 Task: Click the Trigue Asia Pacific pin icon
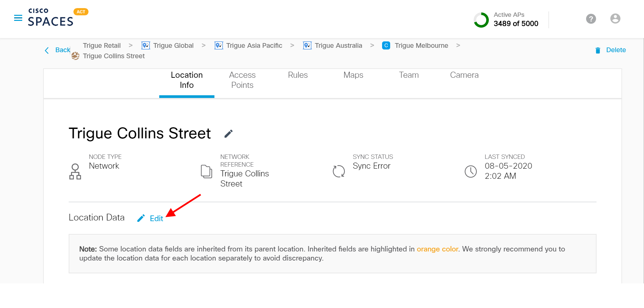point(218,45)
